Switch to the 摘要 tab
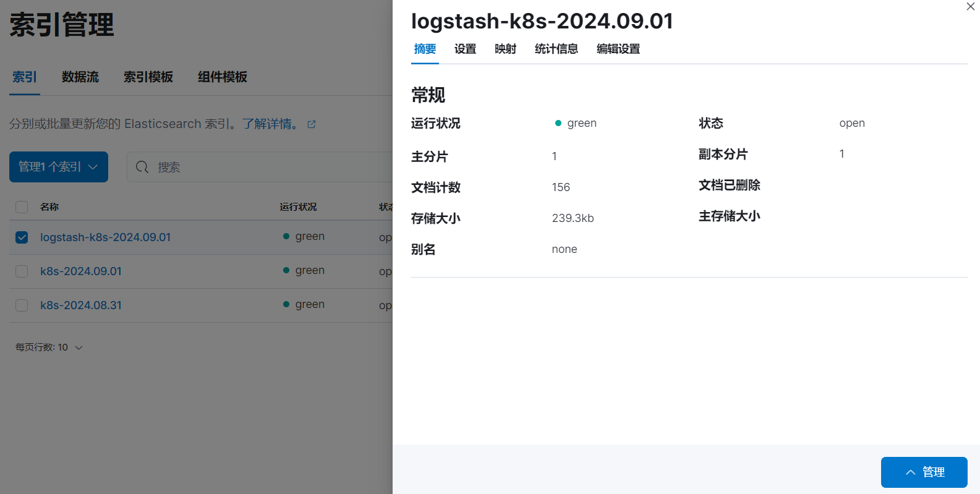The width and height of the screenshot is (980, 494). point(425,49)
